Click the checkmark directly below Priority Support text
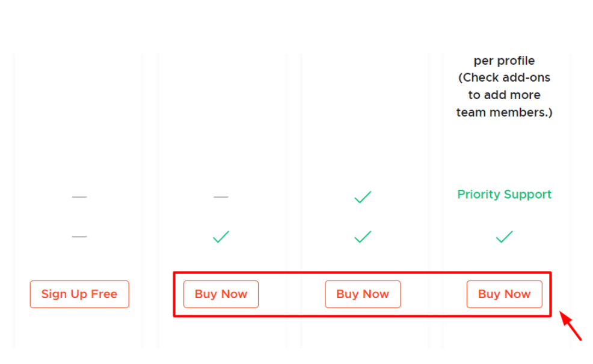This screenshot has width=593, height=364. pos(504,237)
